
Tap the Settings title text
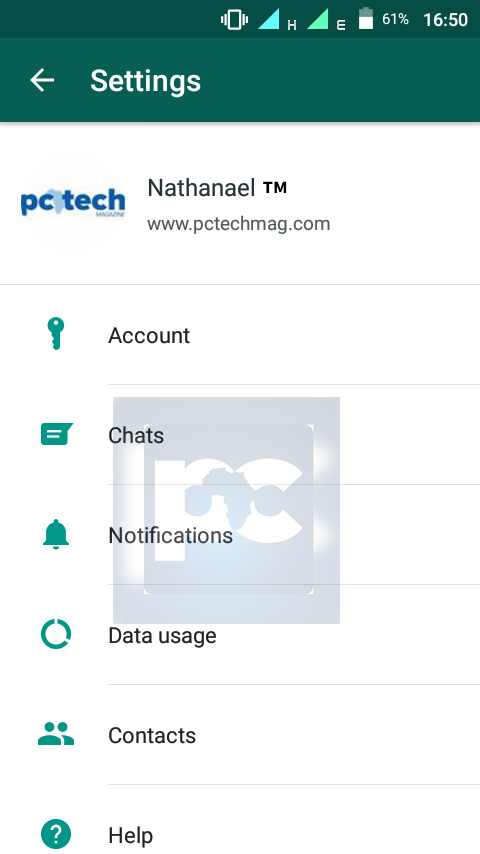click(145, 81)
